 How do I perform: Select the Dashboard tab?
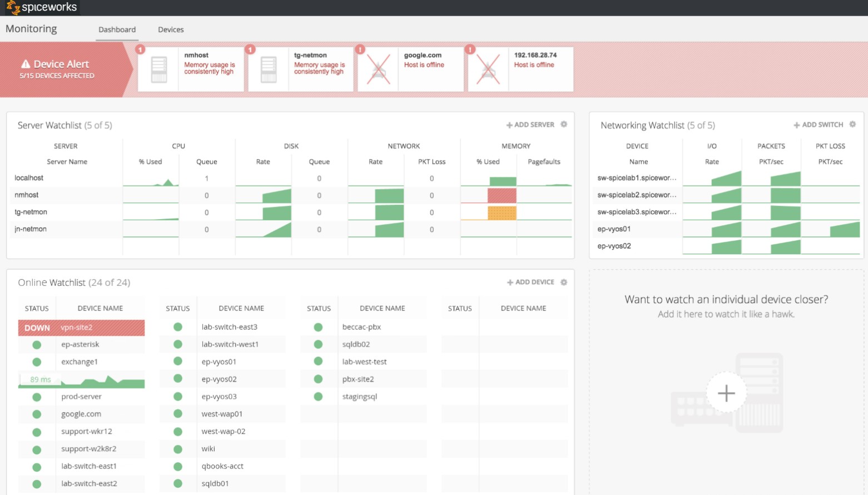point(117,29)
